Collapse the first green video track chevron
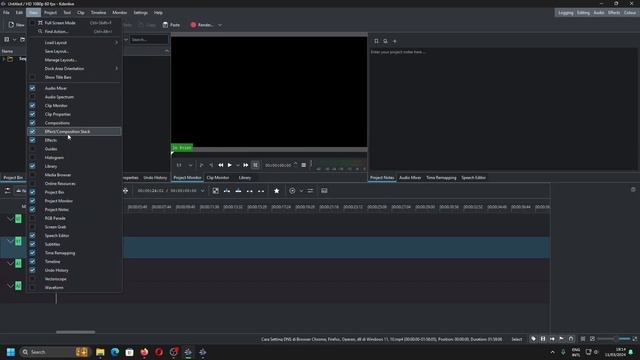Viewport: 640px width, 360px height. point(10,219)
